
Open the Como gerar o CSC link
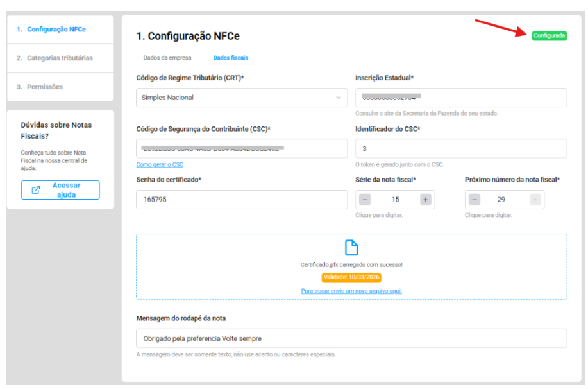pyautogui.click(x=160, y=165)
